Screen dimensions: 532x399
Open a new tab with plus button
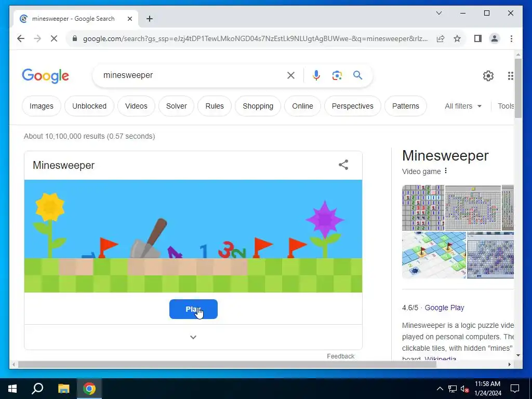[x=150, y=19]
